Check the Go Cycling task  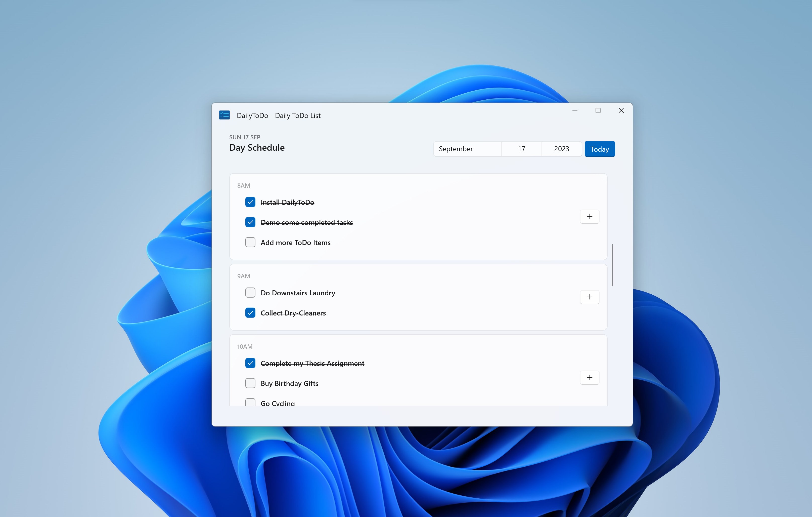tap(250, 402)
